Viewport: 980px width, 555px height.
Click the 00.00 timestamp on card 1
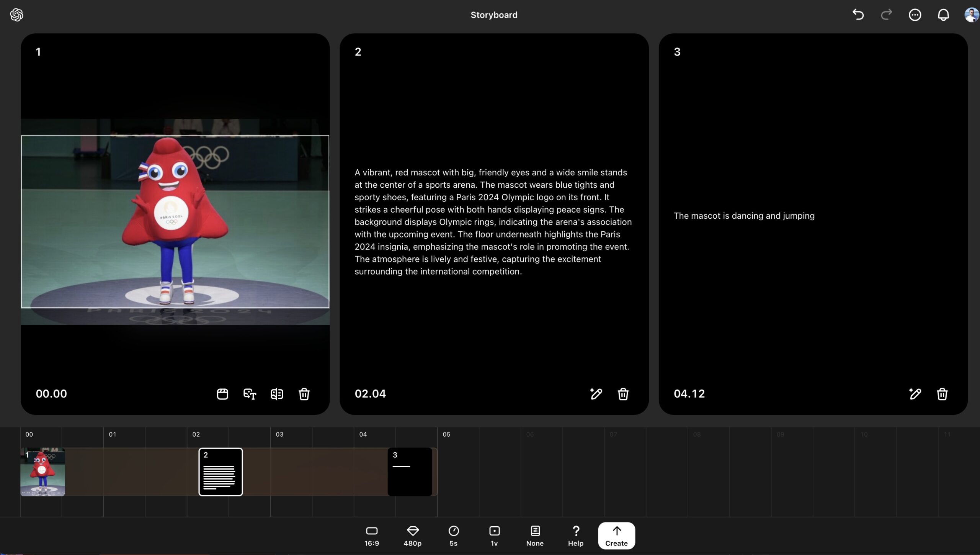click(x=51, y=394)
